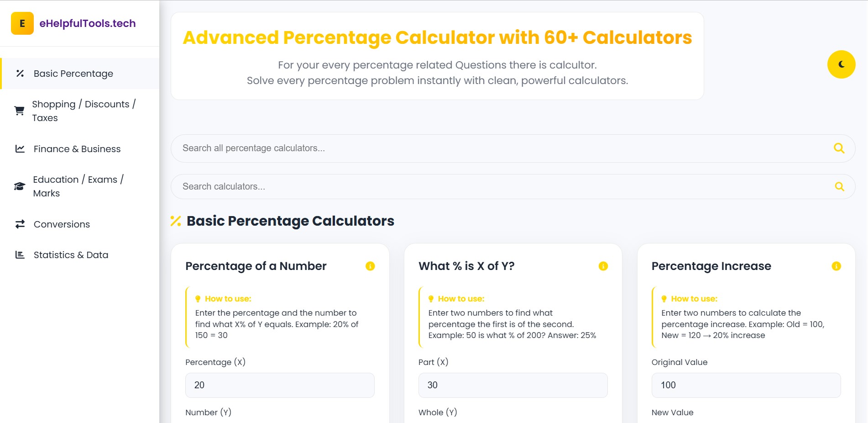Open the Education / Exams / Marks section
Viewport: 868px width, 423px height.
pyautogui.click(x=78, y=186)
